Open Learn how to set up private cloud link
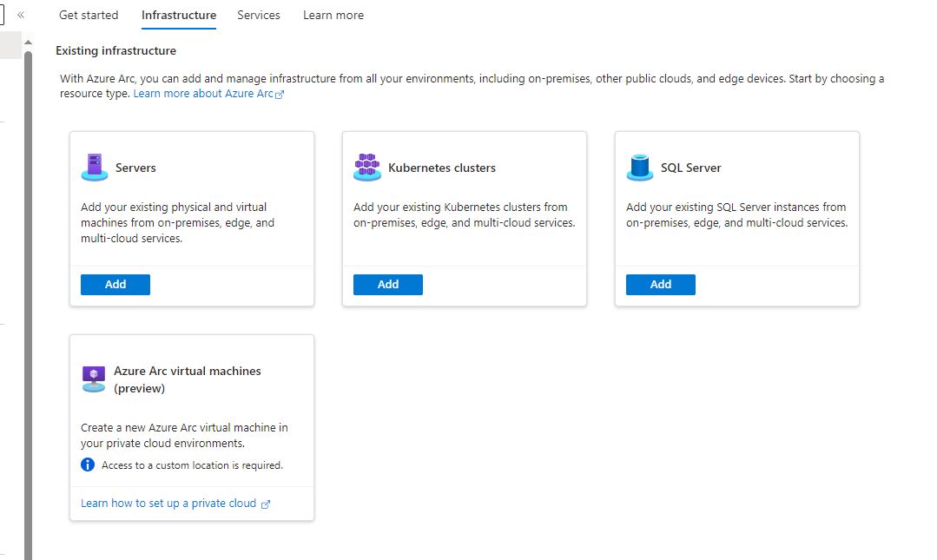Image resolution: width=937 pixels, height=560 pixels. pyautogui.click(x=168, y=504)
